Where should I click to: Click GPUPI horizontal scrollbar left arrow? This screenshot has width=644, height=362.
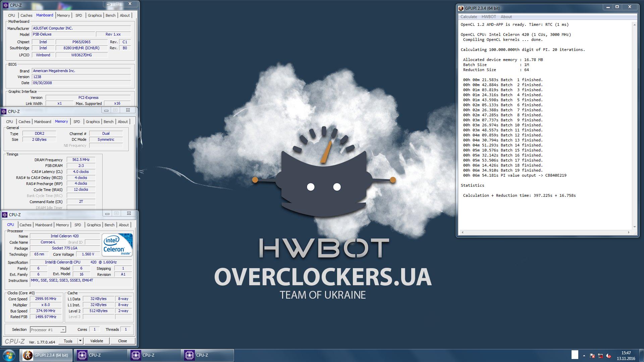[463, 232]
